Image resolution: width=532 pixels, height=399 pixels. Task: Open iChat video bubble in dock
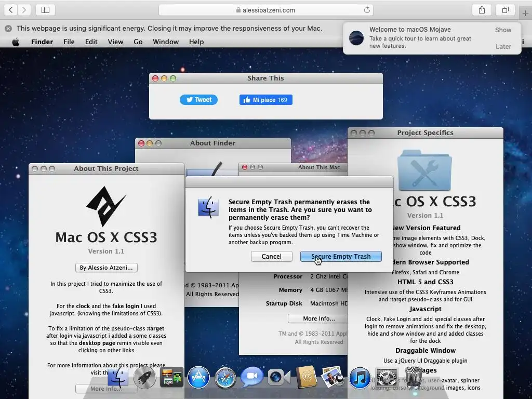coord(252,377)
